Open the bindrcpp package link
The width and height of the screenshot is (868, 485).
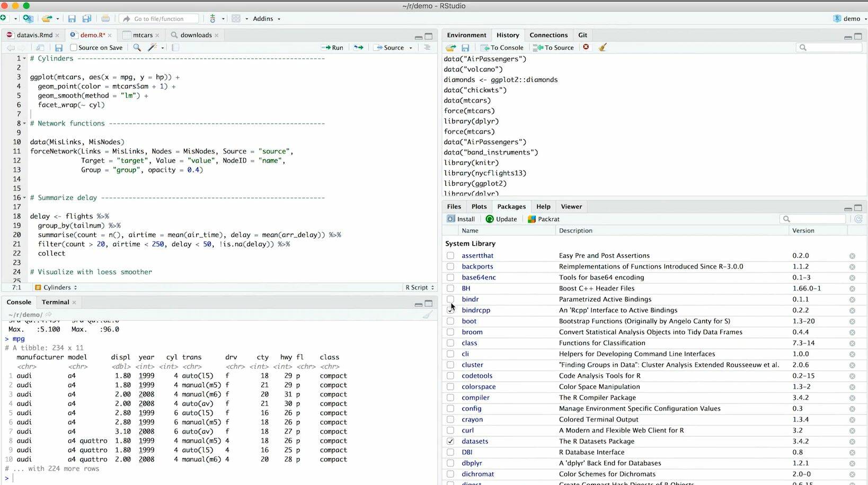pos(476,310)
